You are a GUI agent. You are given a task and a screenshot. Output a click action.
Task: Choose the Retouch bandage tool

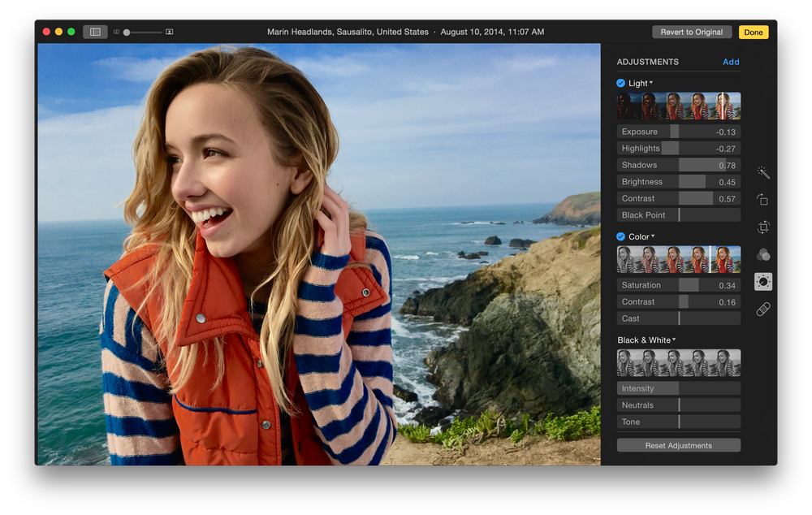[x=762, y=309]
